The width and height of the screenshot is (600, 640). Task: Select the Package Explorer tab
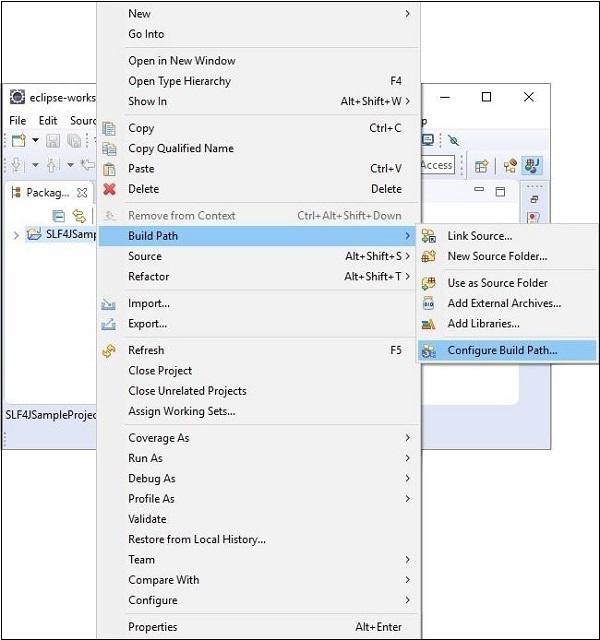46,192
